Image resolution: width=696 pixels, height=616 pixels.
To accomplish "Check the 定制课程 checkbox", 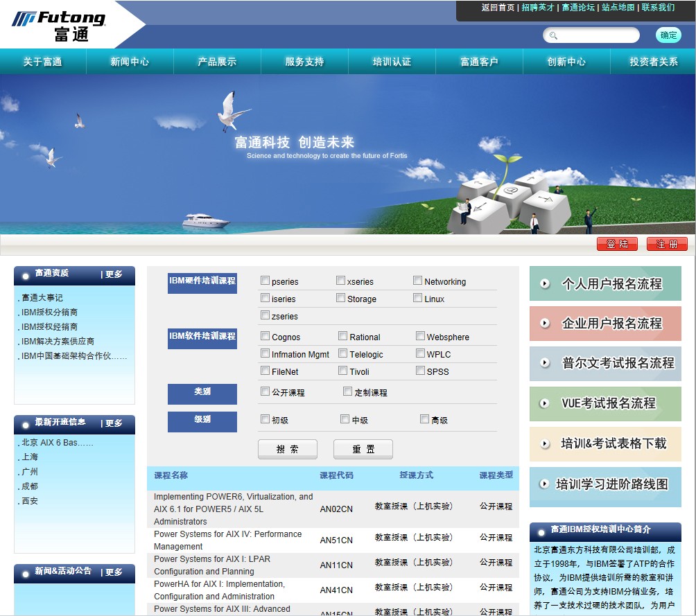I will 347,391.
